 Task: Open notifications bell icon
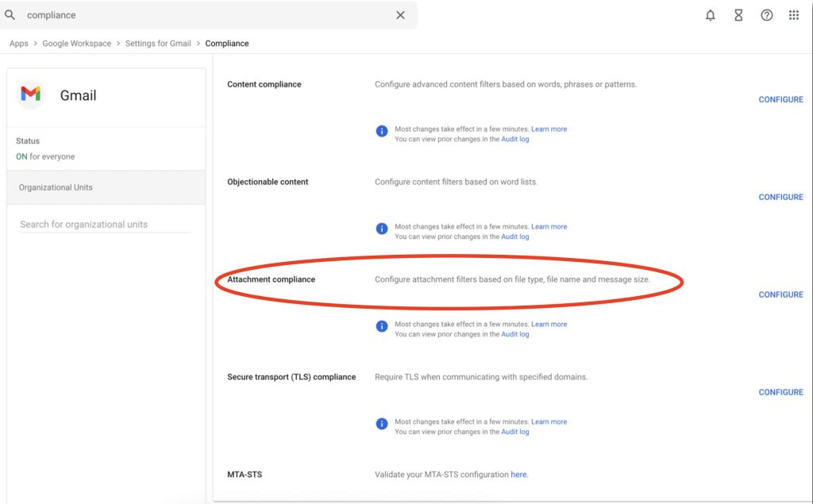tap(711, 15)
